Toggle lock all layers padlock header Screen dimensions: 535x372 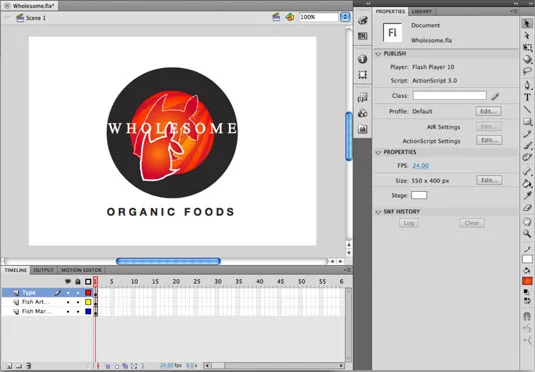pyautogui.click(x=78, y=282)
